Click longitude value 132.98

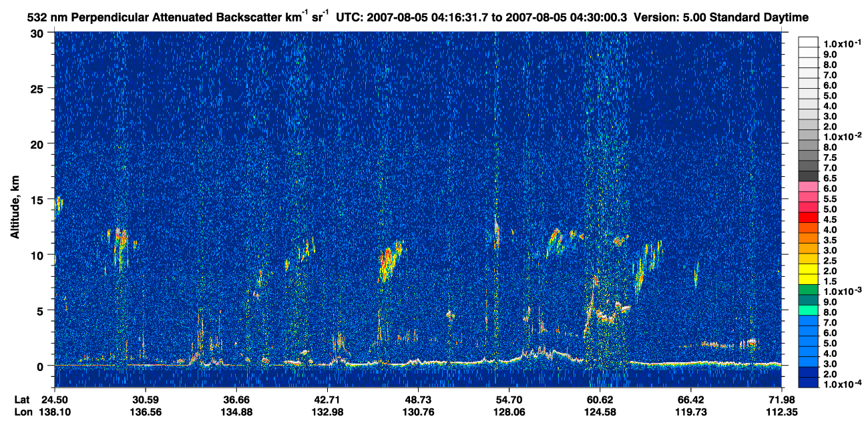coord(327,412)
